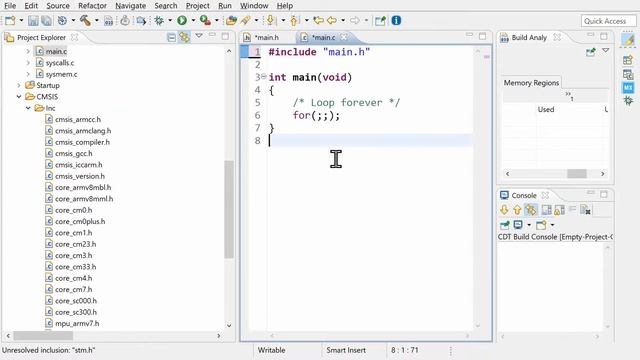Open the File menu
This screenshot has width=640, height=360.
pyautogui.click(x=10, y=6)
